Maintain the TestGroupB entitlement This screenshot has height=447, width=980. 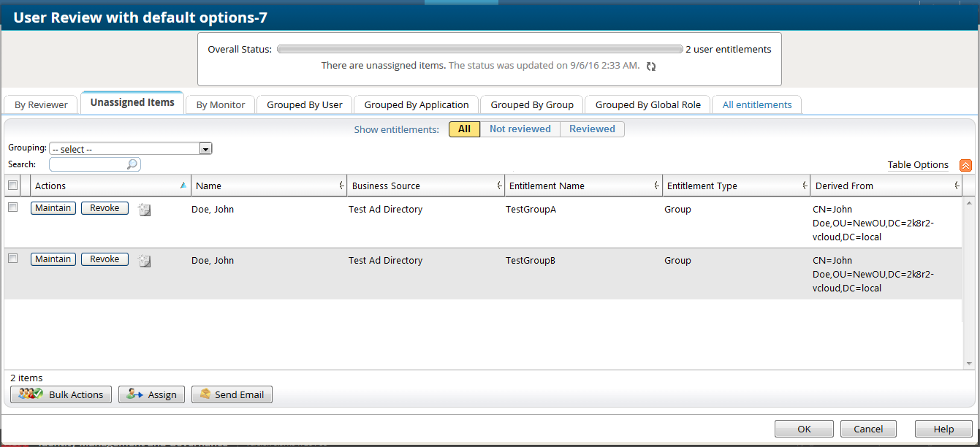click(53, 259)
